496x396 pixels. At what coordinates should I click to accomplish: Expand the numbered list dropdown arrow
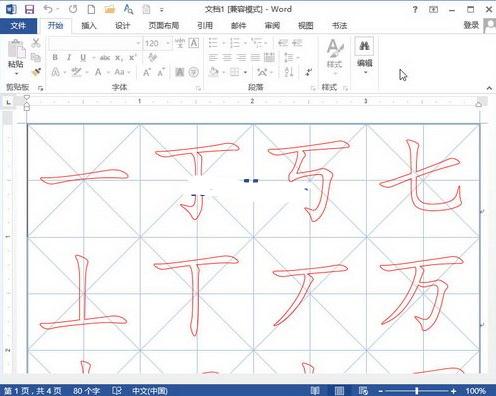[x=245, y=43]
